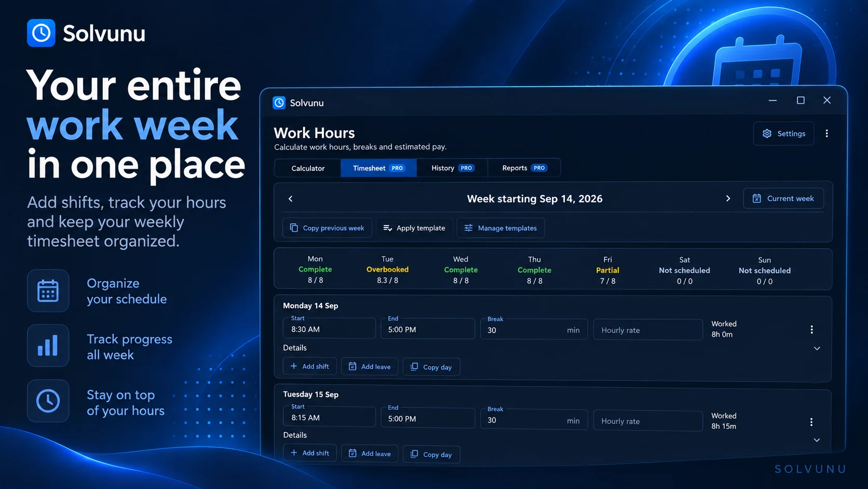
Task: Open the History PRO tab
Action: [452, 168]
